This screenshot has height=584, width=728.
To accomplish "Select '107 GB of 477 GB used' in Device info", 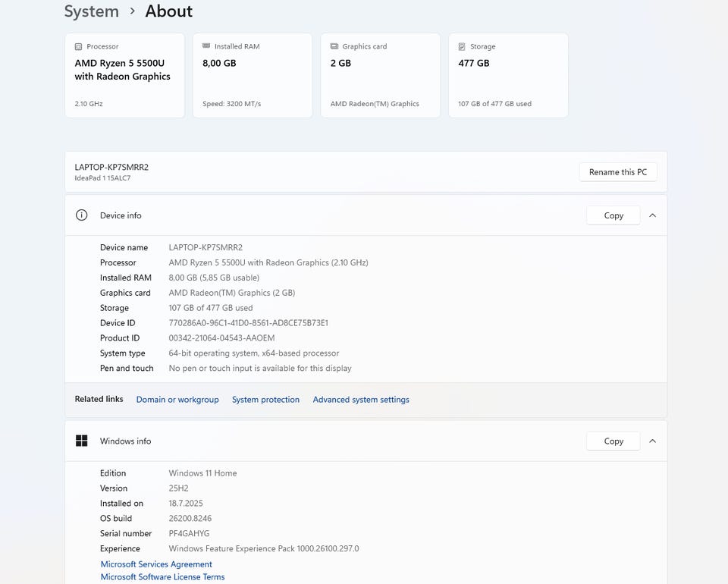I will click(210, 308).
